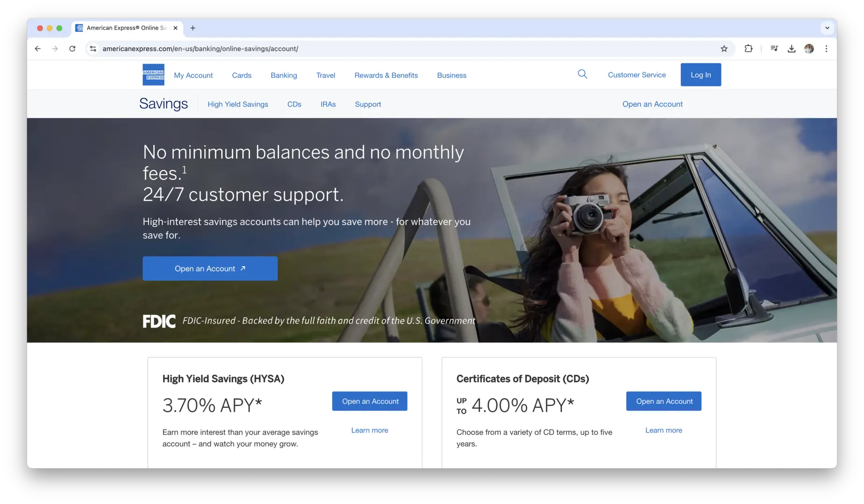Open Chrome's three-dot menu
Screen dimensions: 864x504
826,49
